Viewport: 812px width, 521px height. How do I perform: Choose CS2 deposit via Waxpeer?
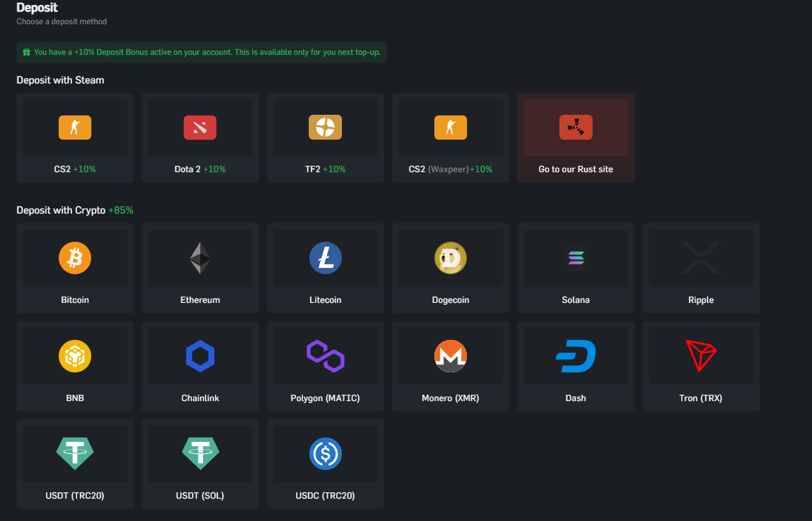click(450, 137)
